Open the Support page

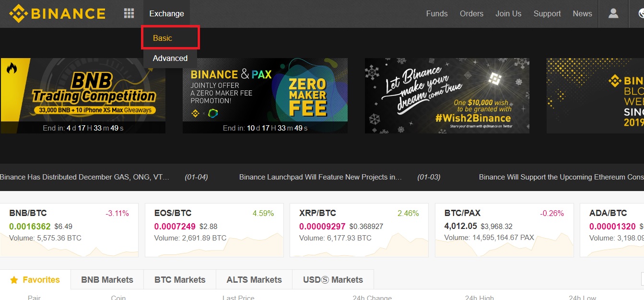coord(547,13)
